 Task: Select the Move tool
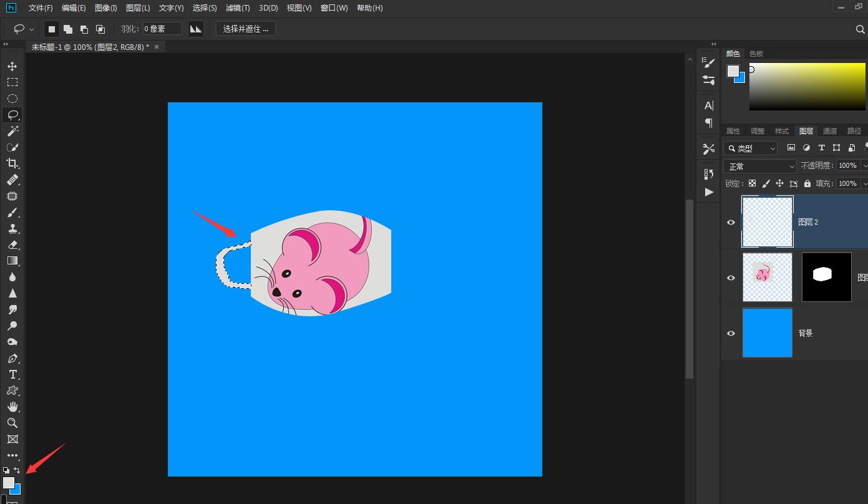coord(12,66)
